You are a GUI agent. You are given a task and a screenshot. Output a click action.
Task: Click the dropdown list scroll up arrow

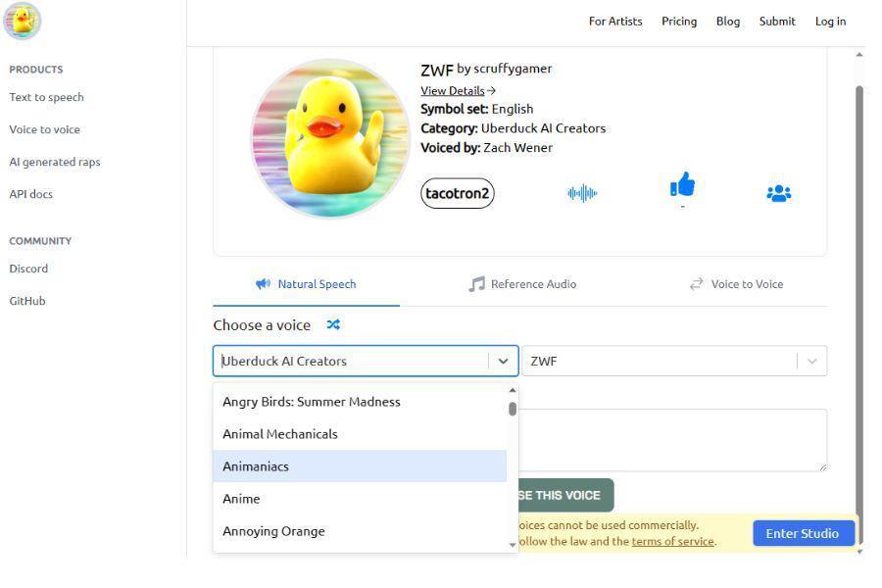[x=513, y=390]
